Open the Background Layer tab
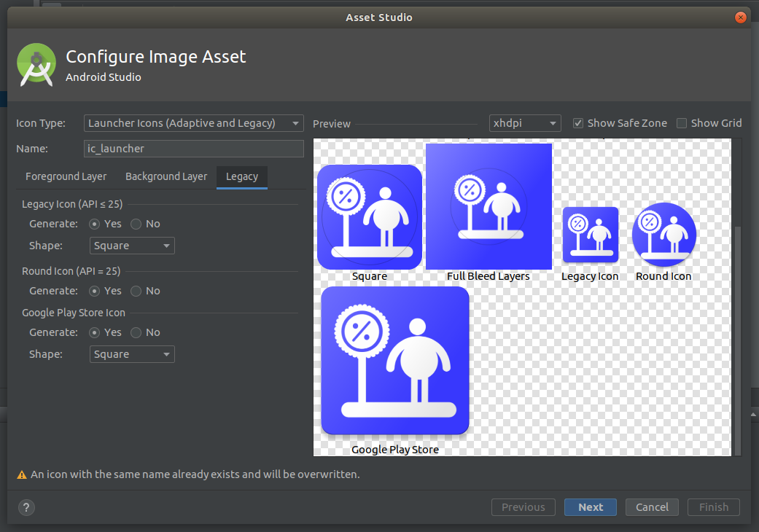The image size is (759, 532). (166, 176)
